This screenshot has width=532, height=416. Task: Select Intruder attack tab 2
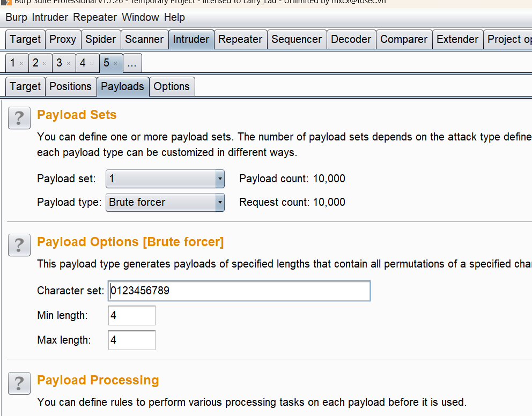[35, 63]
